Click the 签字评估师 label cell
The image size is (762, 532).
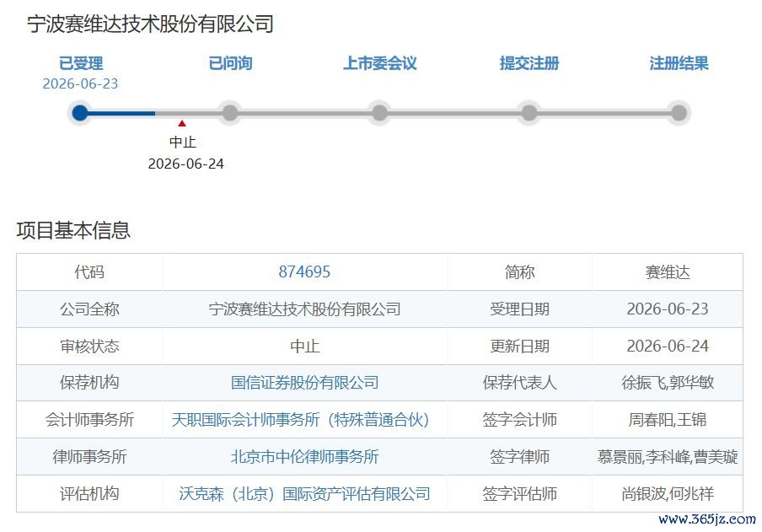[x=519, y=493]
